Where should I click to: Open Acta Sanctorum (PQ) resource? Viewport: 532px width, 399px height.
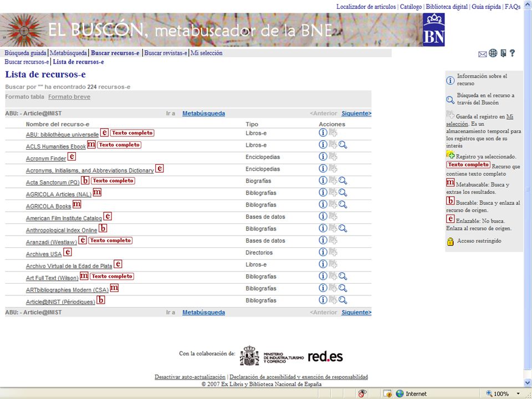[53, 182]
